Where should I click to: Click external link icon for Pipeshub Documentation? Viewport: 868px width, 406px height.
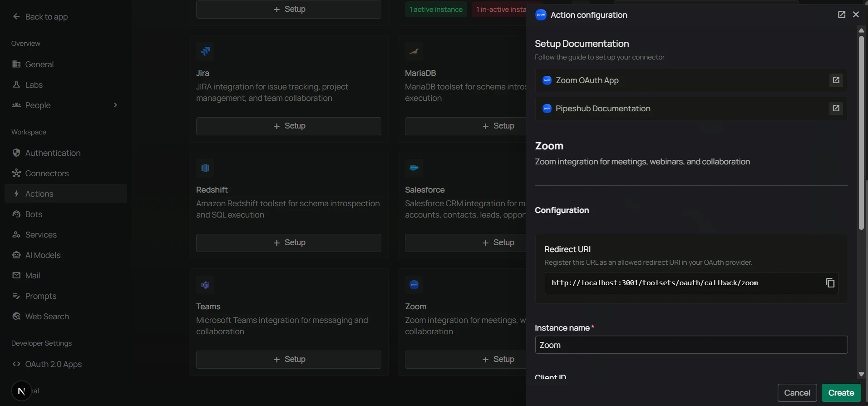pyautogui.click(x=836, y=109)
